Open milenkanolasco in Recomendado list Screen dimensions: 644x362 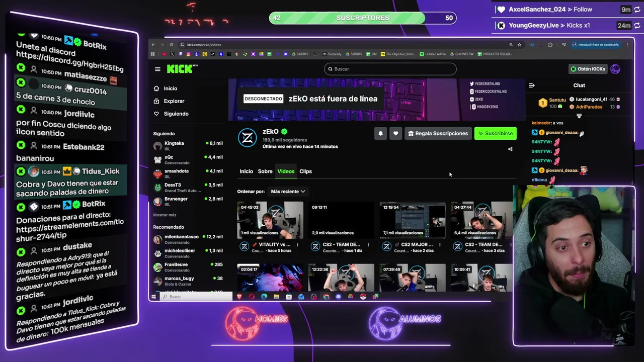coord(188,239)
